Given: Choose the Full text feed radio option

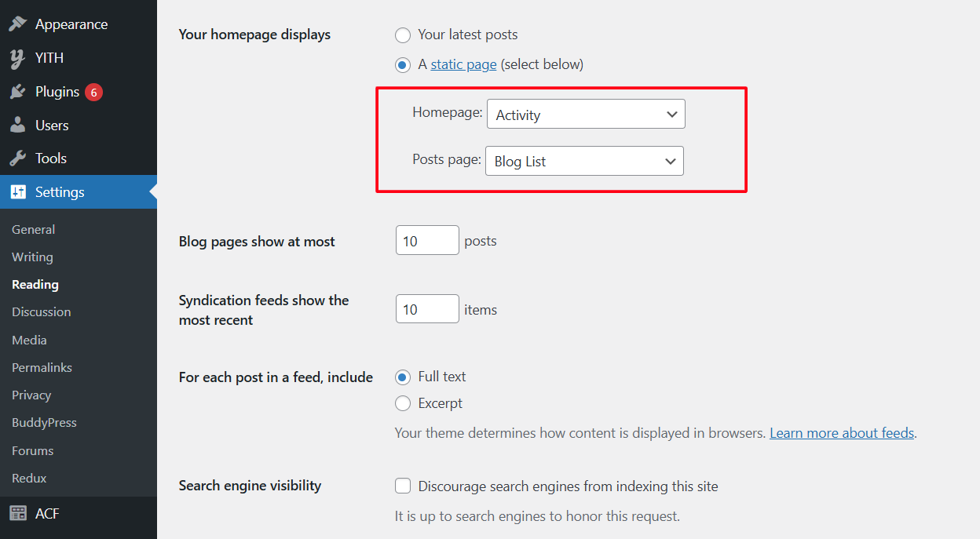Looking at the screenshot, I should (403, 377).
